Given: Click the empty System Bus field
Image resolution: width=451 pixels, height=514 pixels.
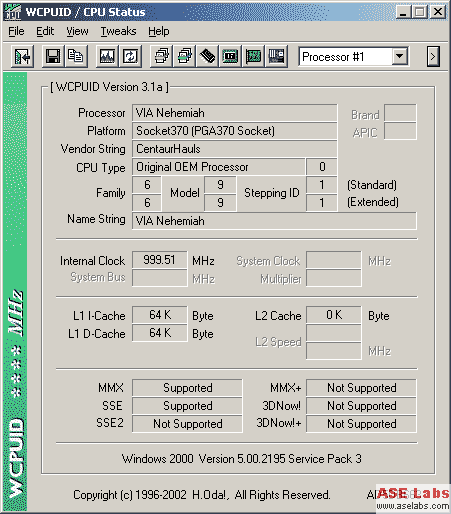Looking at the screenshot, I should (x=159, y=278).
